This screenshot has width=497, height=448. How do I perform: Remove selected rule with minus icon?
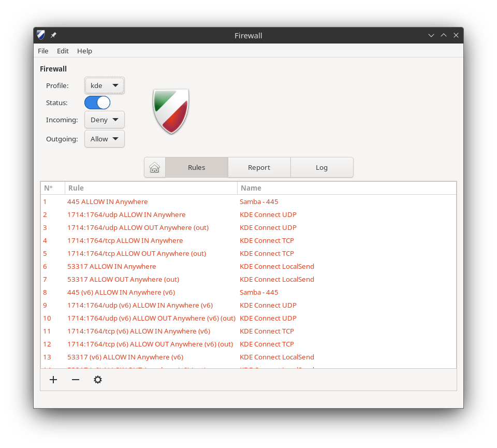(x=76, y=380)
